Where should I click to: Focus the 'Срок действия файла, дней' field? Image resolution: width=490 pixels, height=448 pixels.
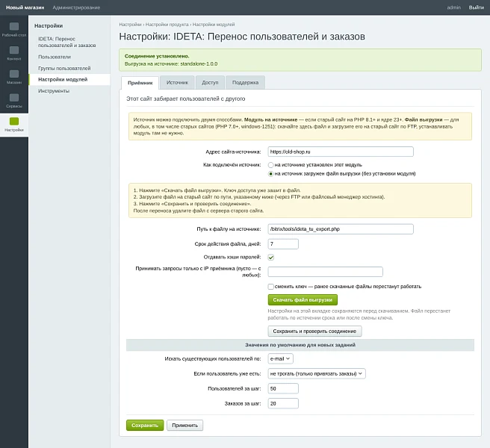283,244
